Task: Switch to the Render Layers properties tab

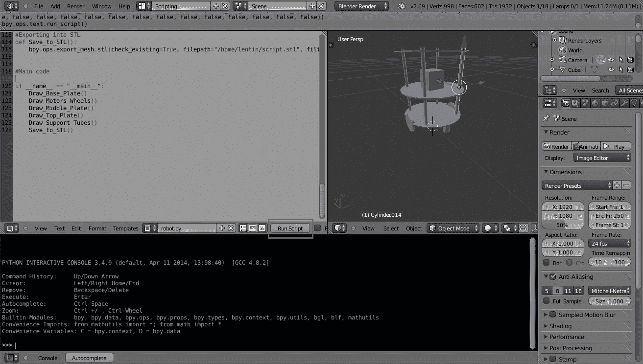Action: point(575,103)
